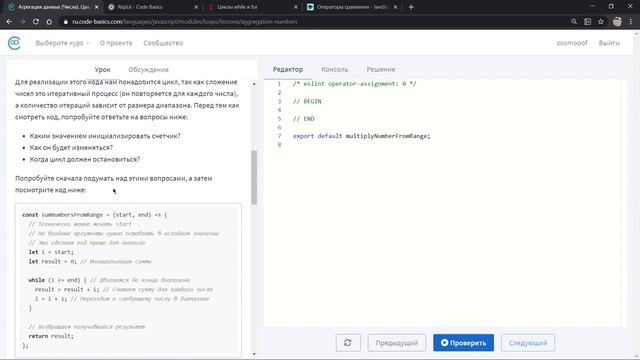Go to the 'Предыдущий' lesson button

click(397, 342)
